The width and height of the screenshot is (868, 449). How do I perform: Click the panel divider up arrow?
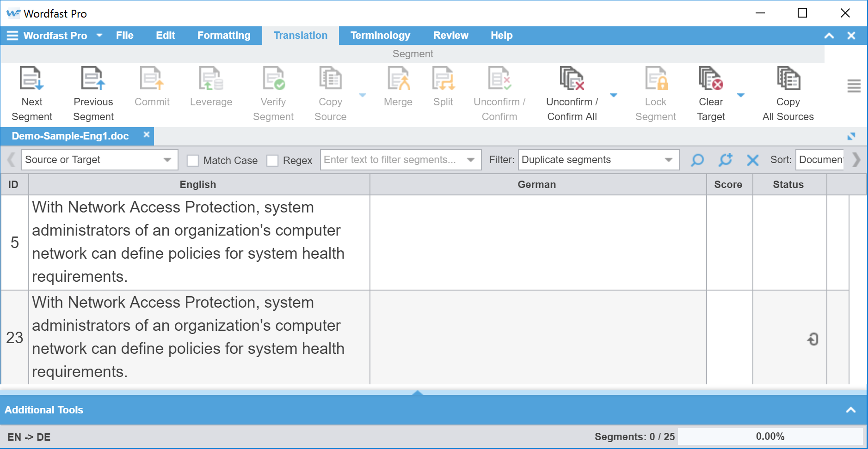(x=418, y=392)
